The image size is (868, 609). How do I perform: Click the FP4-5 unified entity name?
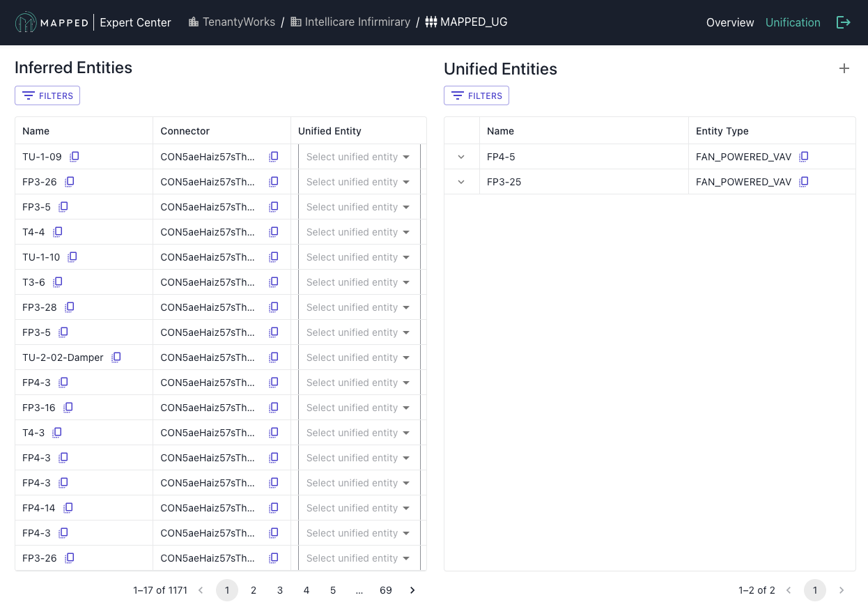pos(501,157)
